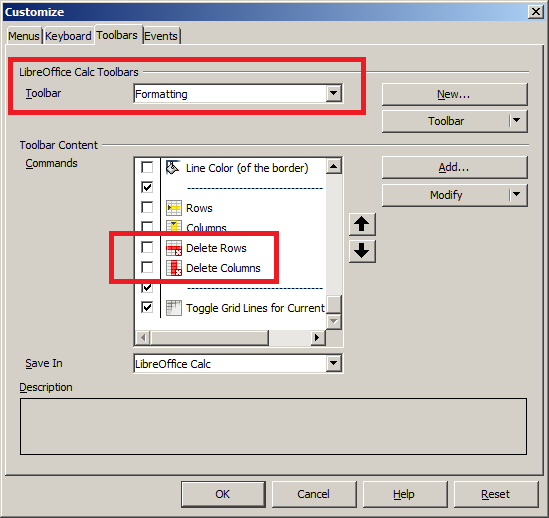The image size is (549, 518).
Task: Uncheck Toggle Grid Lines checkbox
Action: click(147, 307)
